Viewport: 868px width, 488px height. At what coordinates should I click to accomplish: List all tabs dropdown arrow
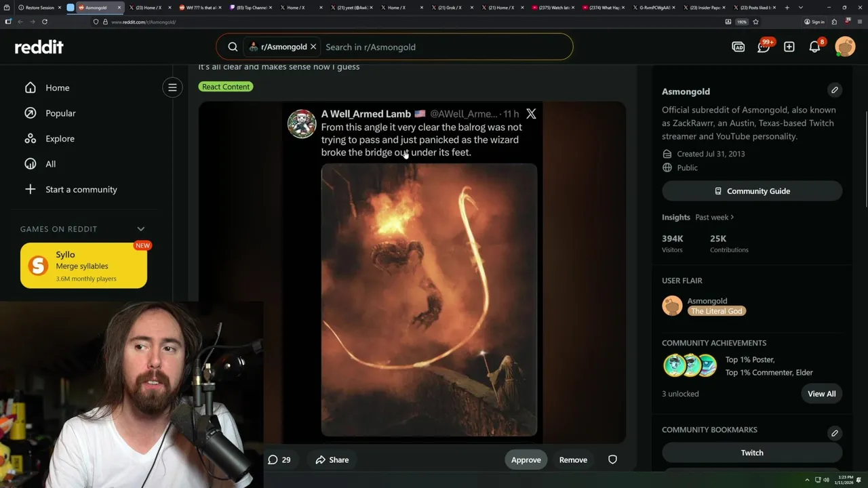pos(801,7)
